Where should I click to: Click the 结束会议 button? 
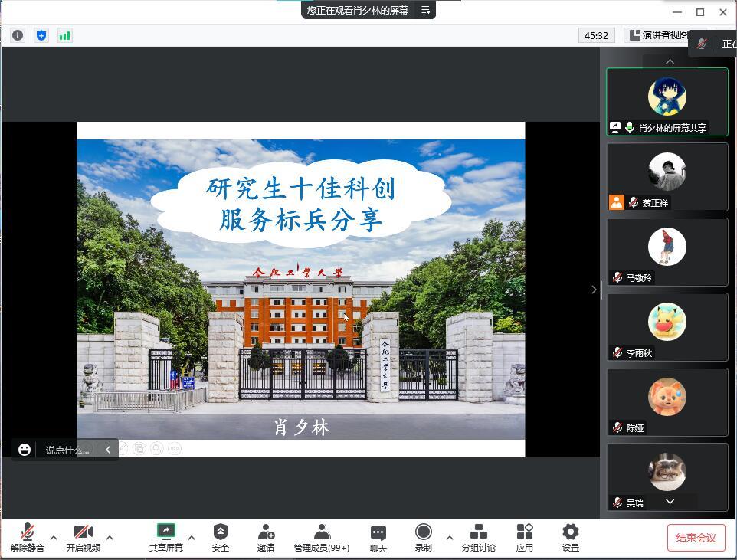coord(696,538)
